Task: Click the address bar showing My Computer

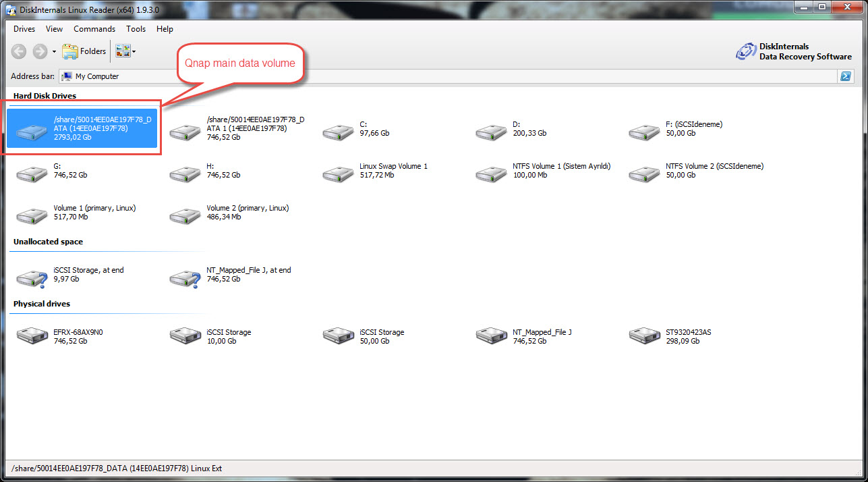Action: 447,76
